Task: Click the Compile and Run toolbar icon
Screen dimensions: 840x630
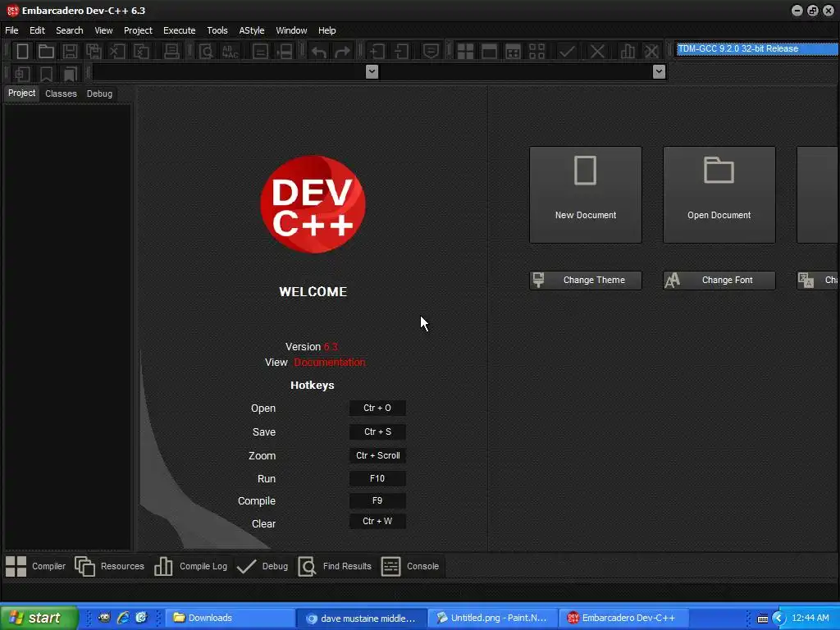Action: click(x=513, y=52)
